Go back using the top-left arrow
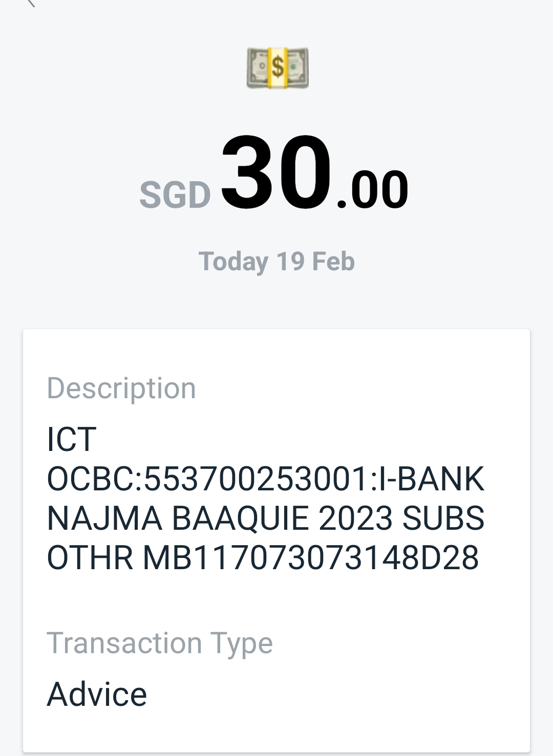The height and width of the screenshot is (756, 553). click(x=31, y=3)
